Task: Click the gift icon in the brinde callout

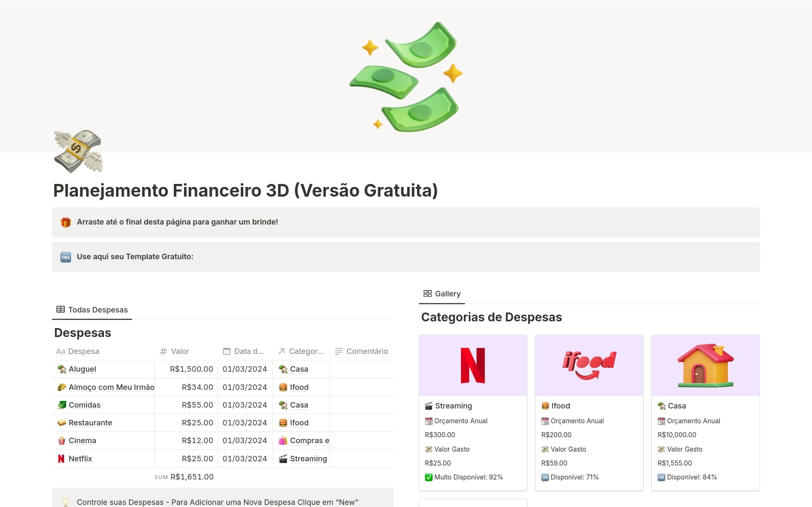Action: point(66,222)
